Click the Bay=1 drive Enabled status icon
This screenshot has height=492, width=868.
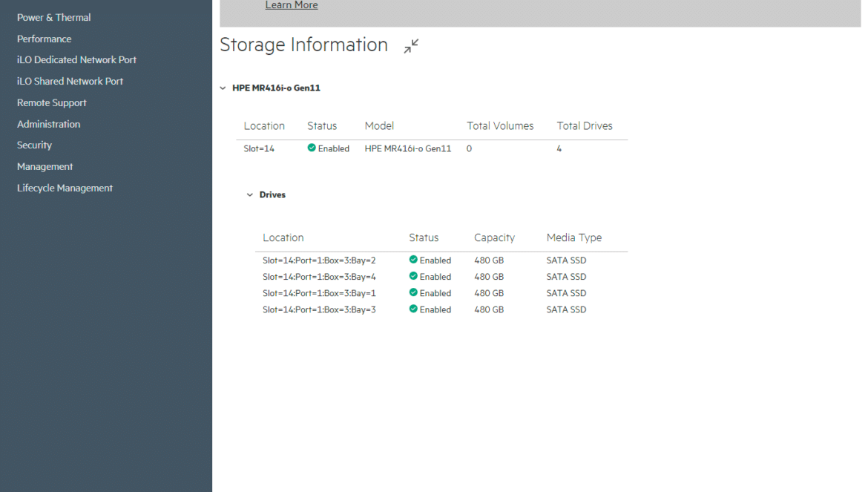click(413, 292)
